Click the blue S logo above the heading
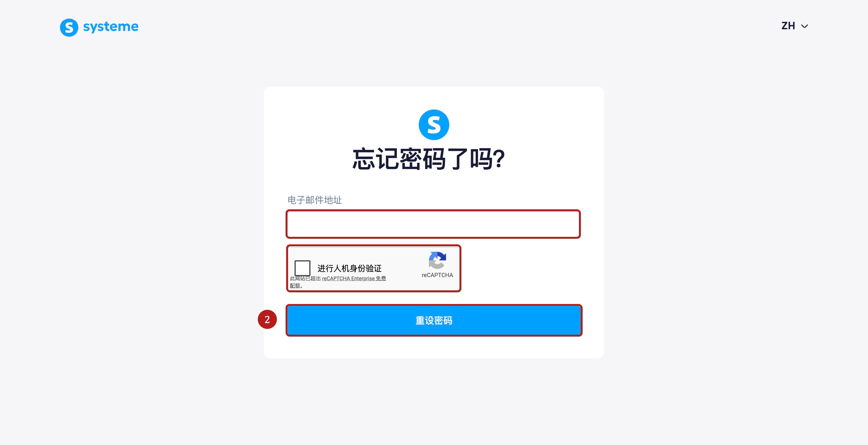Viewport: 868px width, 445px height. (434, 124)
